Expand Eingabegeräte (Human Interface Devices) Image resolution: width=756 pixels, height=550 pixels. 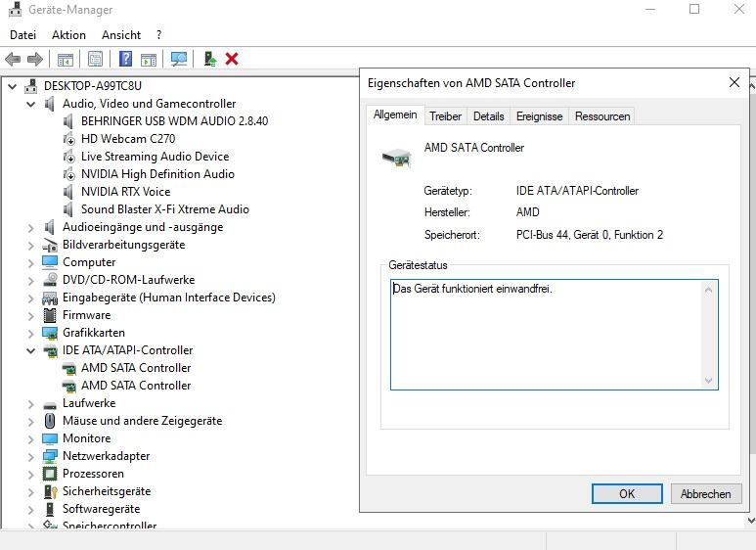pyautogui.click(x=31, y=298)
